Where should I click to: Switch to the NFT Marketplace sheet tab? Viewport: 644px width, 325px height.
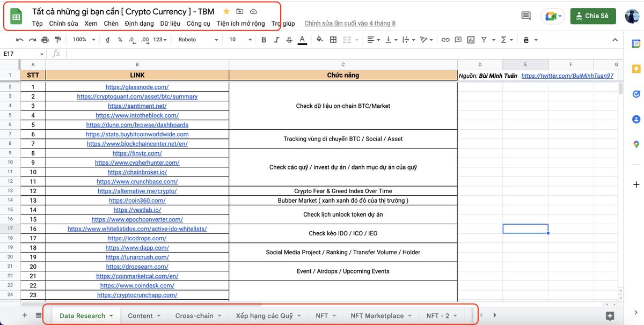(x=381, y=316)
